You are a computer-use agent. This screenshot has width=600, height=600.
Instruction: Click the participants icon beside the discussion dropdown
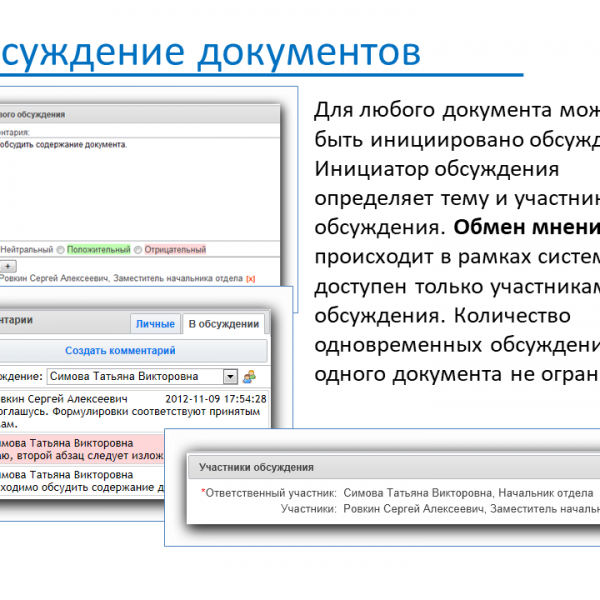pos(250,377)
